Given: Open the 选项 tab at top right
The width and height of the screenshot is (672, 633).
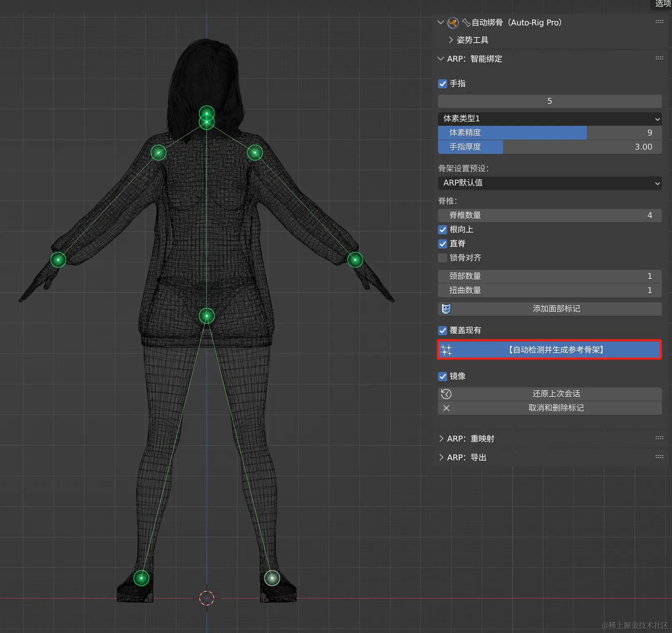Looking at the screenshot, I should coord(662,4).
